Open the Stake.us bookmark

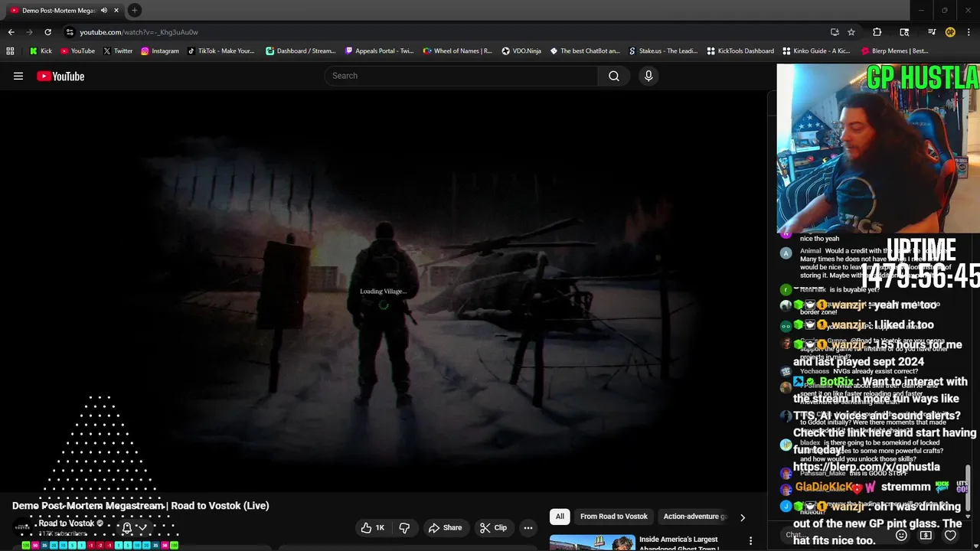pos(662,51)
